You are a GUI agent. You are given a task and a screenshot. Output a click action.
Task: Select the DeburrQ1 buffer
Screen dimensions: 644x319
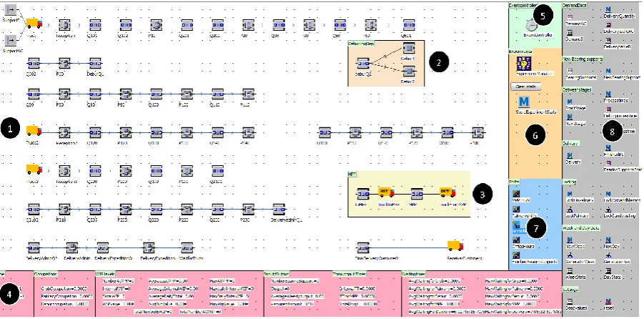(x=95, y=64)
